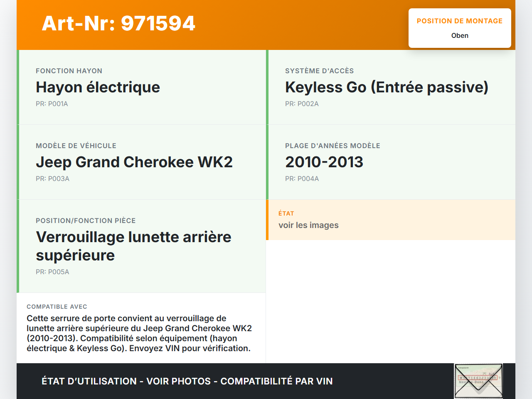This screenshot has width=532, height=399.
Task: Select the 'Système d'accès' label
Action: [319, 71]
